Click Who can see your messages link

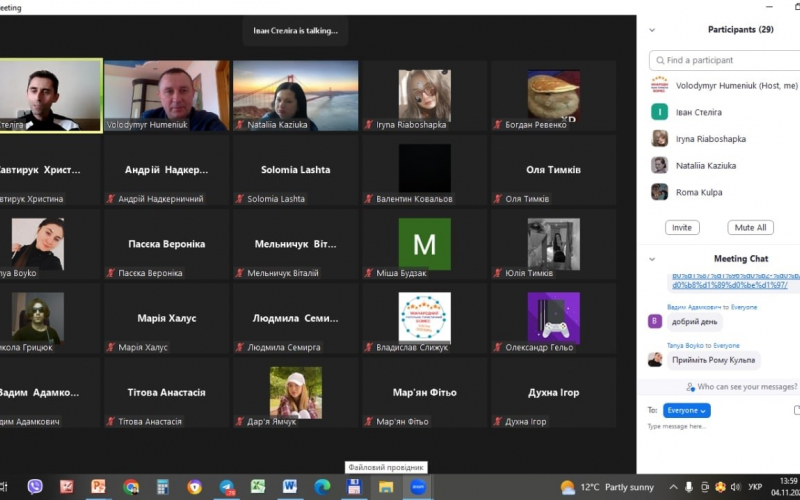[x=746, y=387]
